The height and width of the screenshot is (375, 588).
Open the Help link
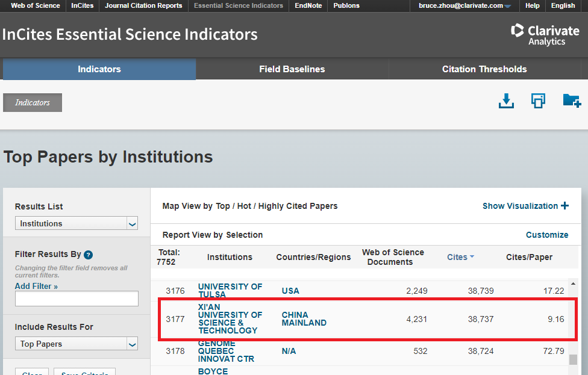tap(533, 5)
